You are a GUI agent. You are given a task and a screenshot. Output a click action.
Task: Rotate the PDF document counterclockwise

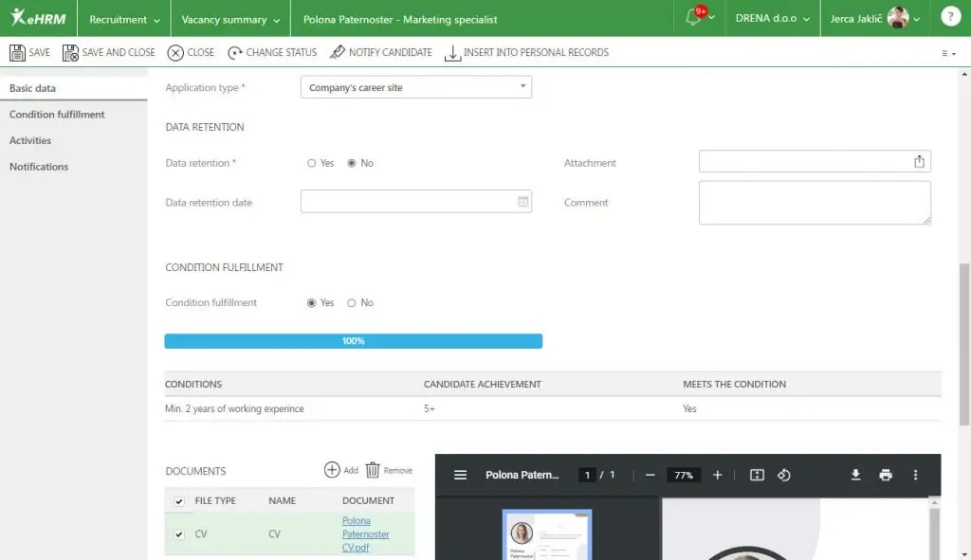[x=784, y=475]
